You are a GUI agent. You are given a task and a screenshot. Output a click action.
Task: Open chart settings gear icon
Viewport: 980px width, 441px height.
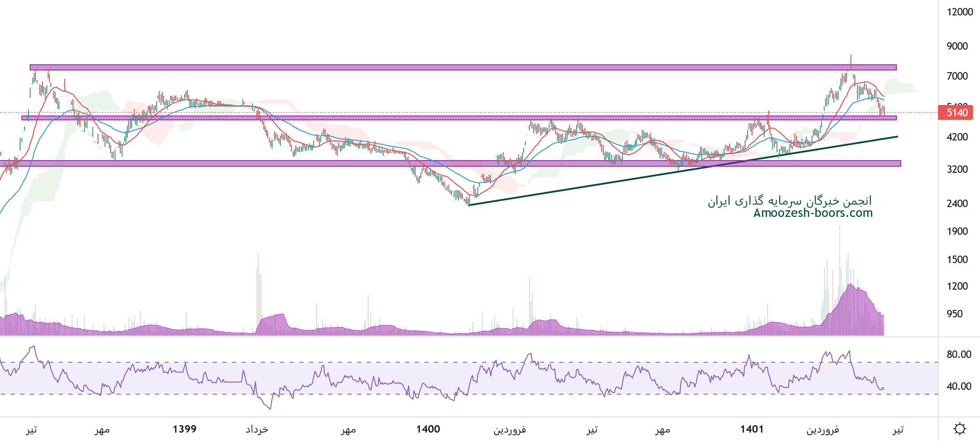(960, 429)
